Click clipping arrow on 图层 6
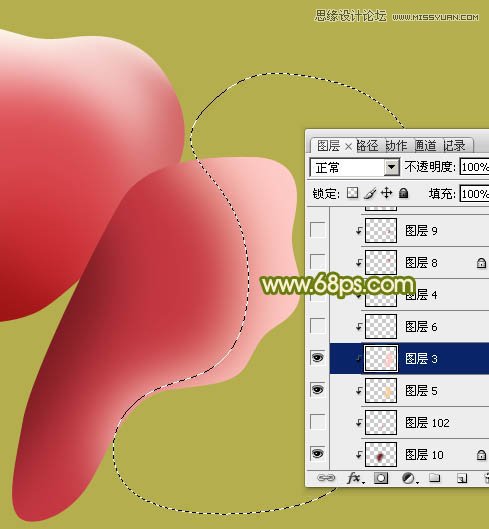This screenshot has height=529, width=489. coord(359,327)
